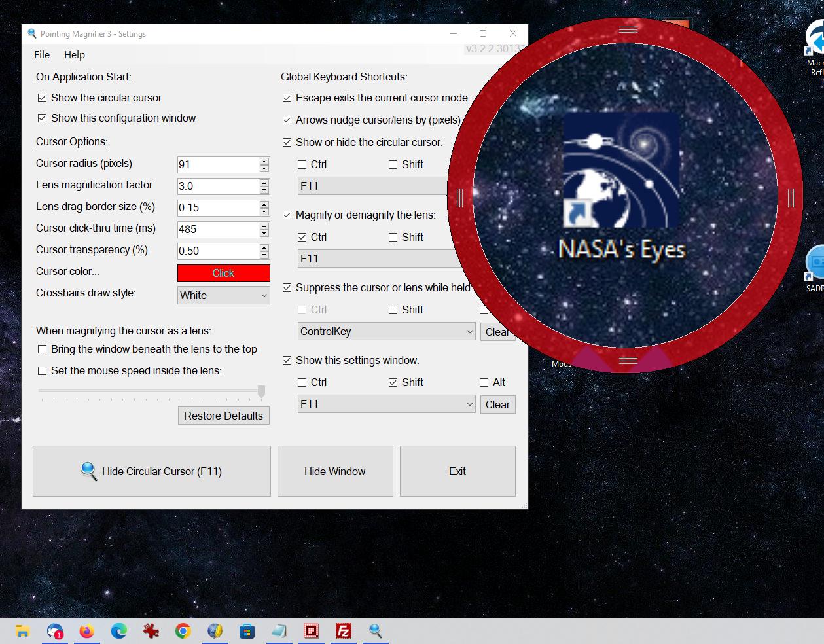Click the lens right border grip handle
The image size is (824, 644).
pos(791,198)
